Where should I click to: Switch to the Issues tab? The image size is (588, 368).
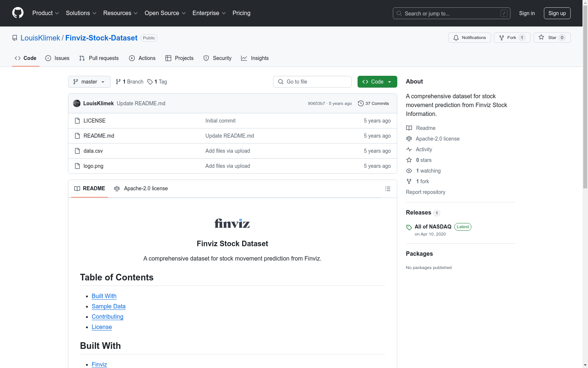(x=57, y=58)
